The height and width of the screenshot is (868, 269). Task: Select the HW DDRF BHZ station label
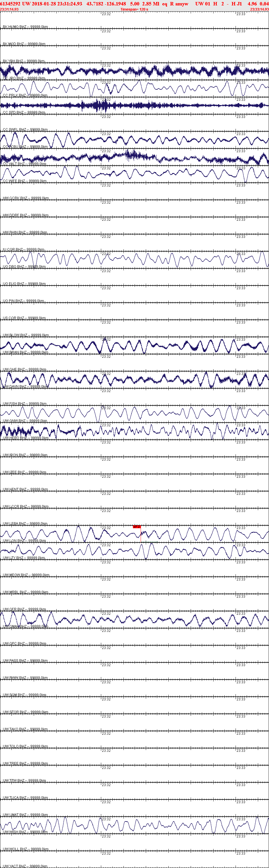click(25, 215)
